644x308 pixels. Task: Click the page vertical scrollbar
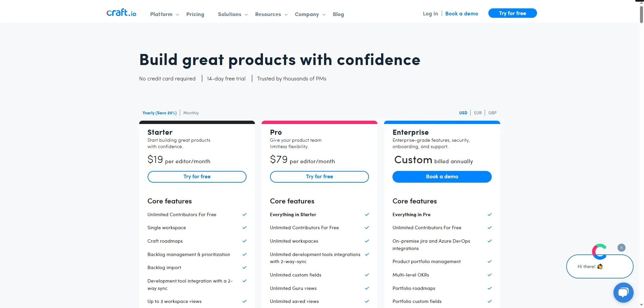pos(641,15)
